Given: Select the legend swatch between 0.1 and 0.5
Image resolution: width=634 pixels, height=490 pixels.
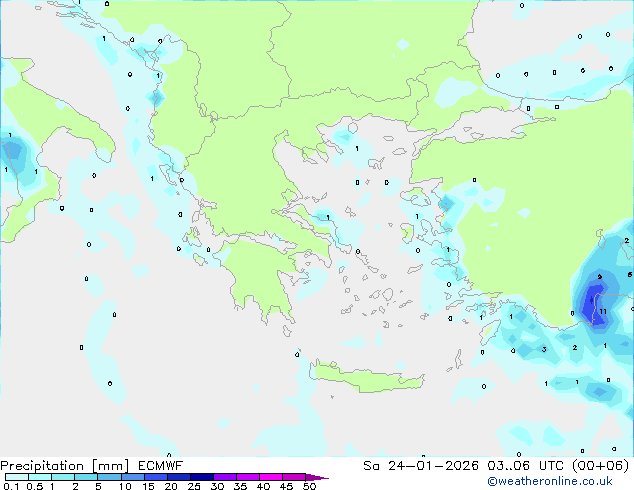Looking at the screenshot, I should pos(17,477).
